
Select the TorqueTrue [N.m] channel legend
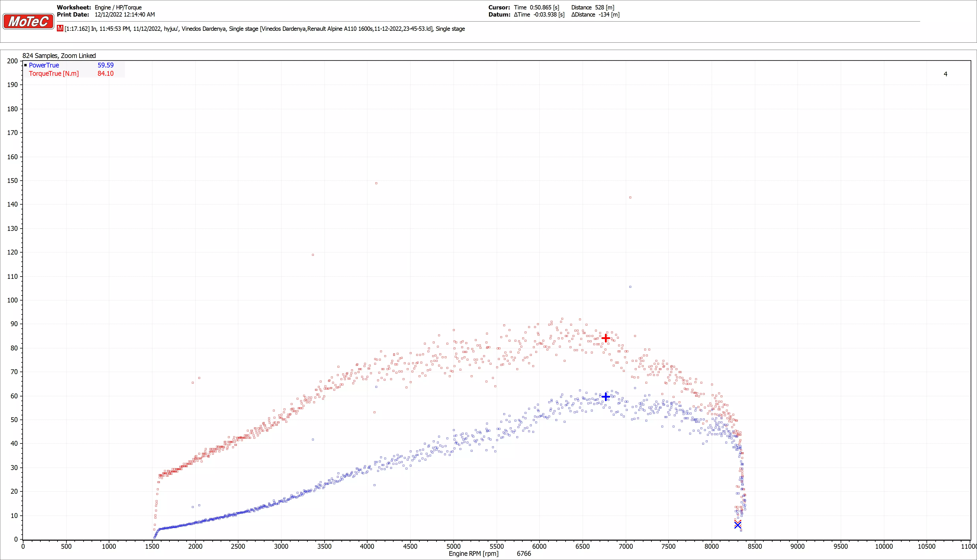pyautogui.click(x=53, y=73)
